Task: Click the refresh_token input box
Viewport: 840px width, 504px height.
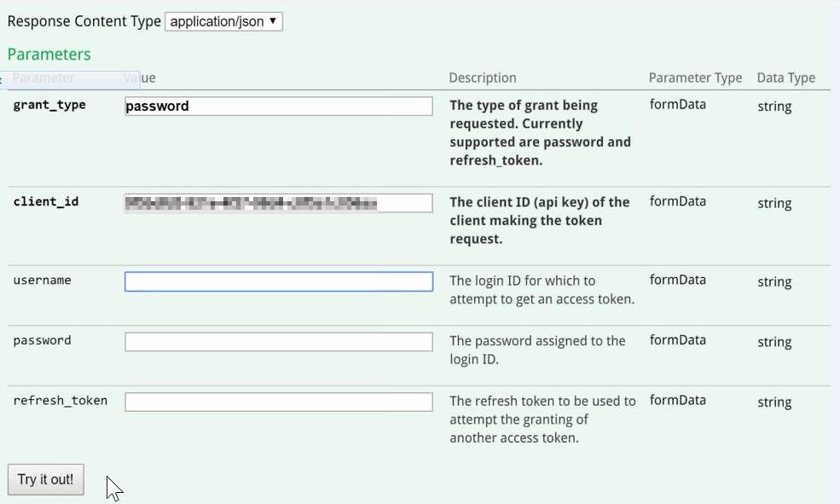Action: pyautogui.click(x=278, y=402)
